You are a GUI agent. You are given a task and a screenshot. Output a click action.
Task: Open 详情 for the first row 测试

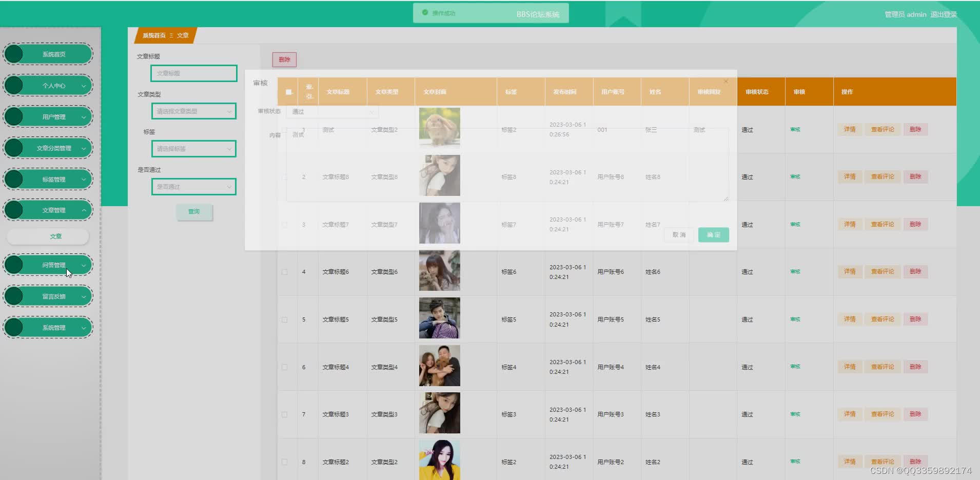(x=850, y=129)
